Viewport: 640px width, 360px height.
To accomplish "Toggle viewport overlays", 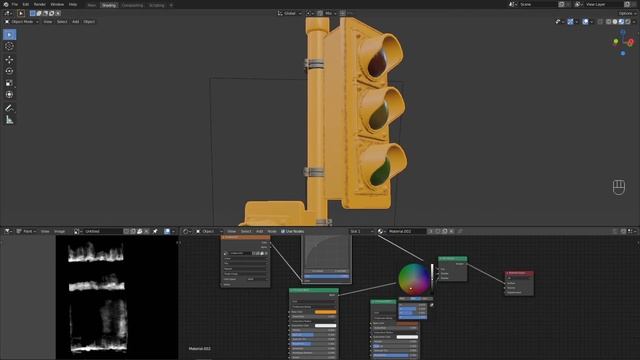I will (586, 22).
